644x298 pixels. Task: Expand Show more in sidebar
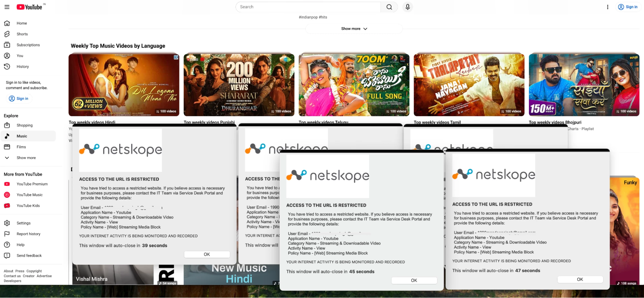tap(28, 158)
